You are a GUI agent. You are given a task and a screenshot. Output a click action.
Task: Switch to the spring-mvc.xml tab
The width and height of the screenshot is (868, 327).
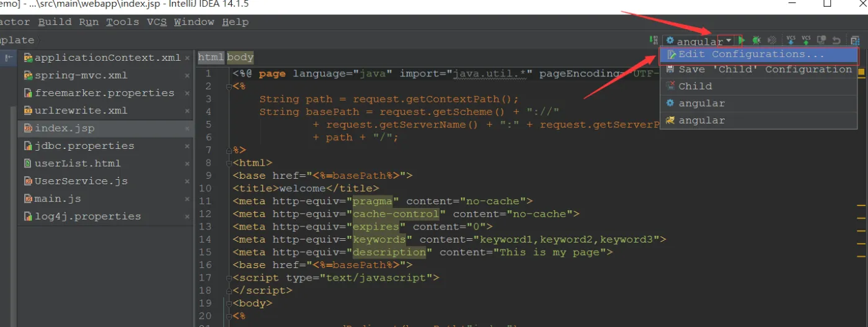81,75
